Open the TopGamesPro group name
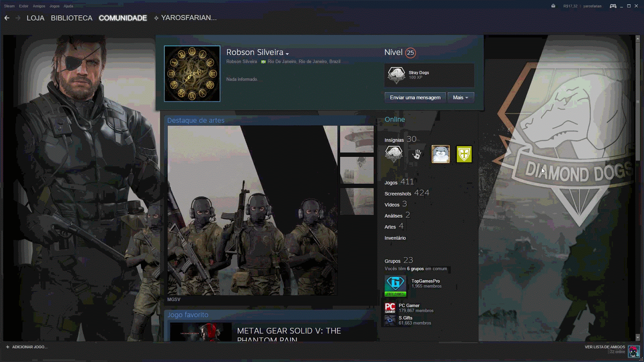 point(425,281)
